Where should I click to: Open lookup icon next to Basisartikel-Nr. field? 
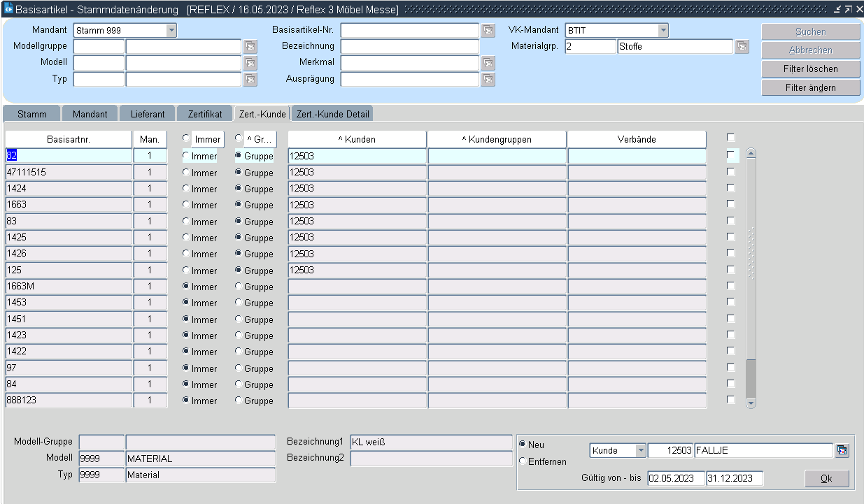click(x=488, y=31)
